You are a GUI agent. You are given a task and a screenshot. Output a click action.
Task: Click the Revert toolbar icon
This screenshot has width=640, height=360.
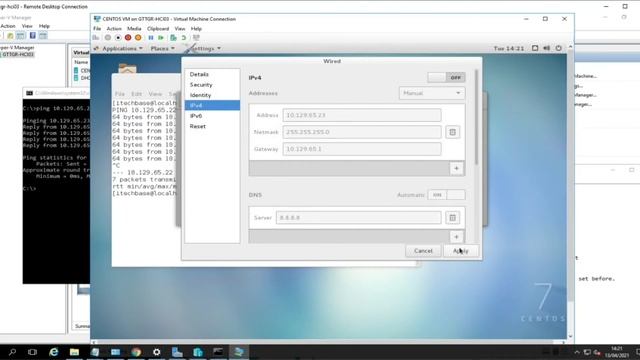(x=184, y=38)
